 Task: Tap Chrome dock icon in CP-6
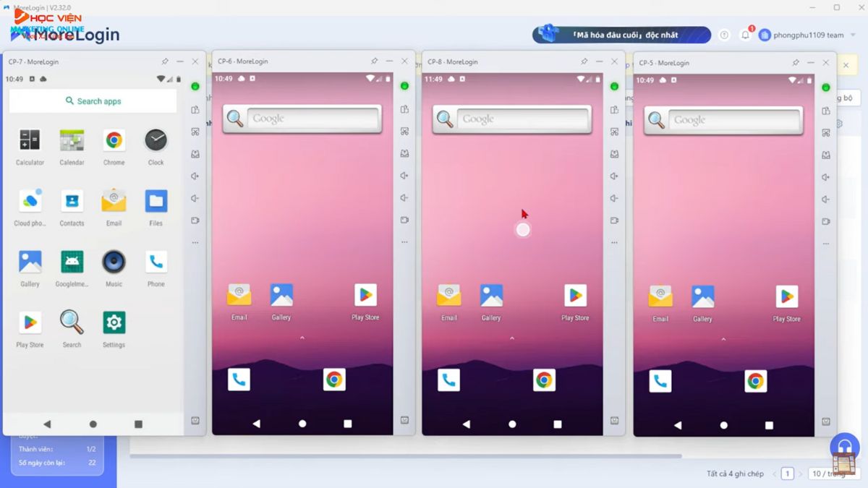(x=334, y=380)
